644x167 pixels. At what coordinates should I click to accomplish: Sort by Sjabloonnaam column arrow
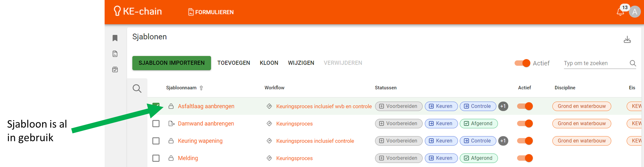201,88
